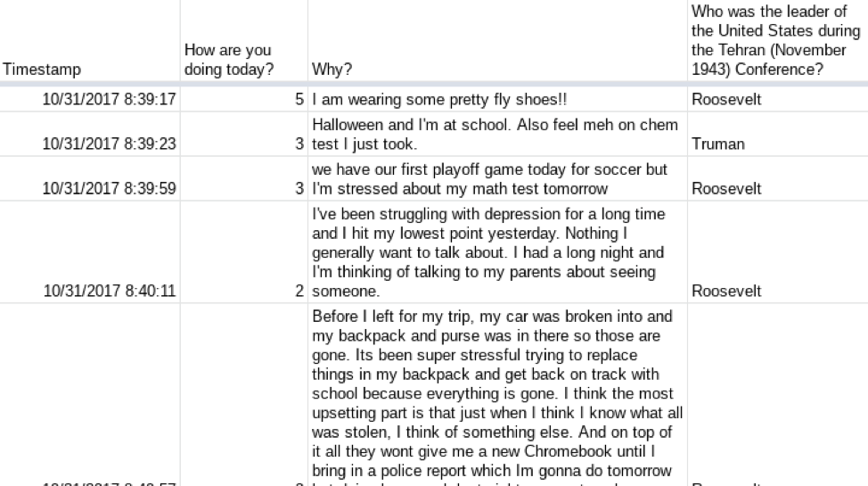Select the Truman answer cell
Screen dimensions: 868x486
pyautogui.click(x=778, y=134)
